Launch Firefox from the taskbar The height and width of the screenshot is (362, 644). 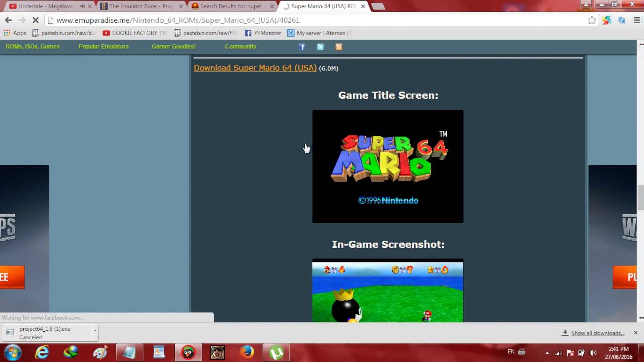click(x=247, y=352)
